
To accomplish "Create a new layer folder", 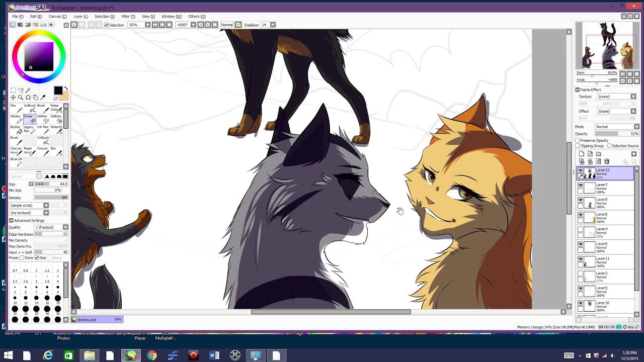I will pos(598,154).
